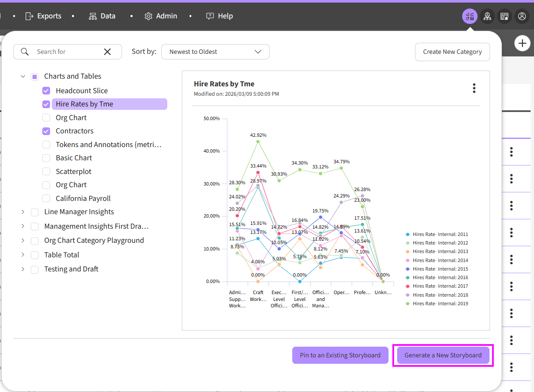Click the charts gallery icon in top bar
The width and height of the screenshot is (534, 392).
[470, 16]
